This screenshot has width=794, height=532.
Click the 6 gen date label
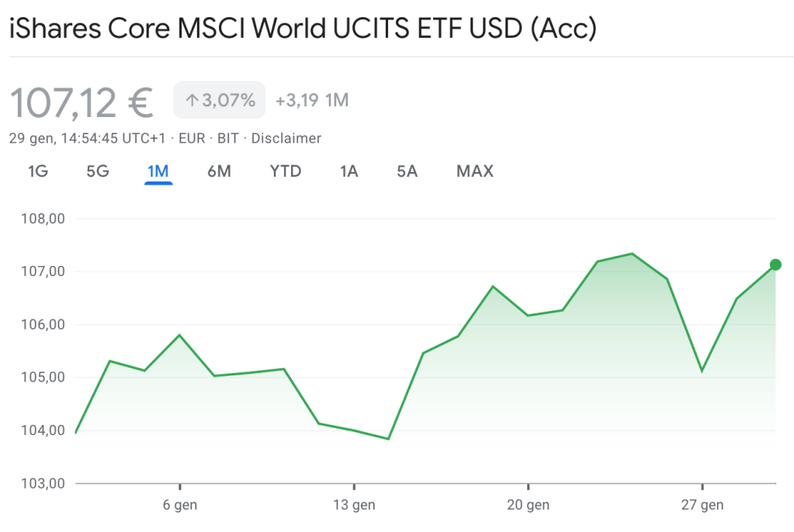[x=180, y=505]
